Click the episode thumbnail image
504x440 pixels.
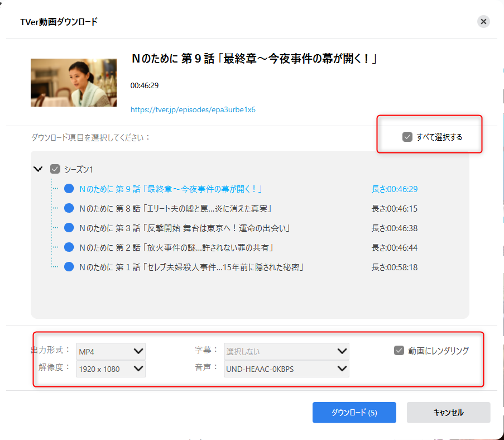[x=74, y=83]
